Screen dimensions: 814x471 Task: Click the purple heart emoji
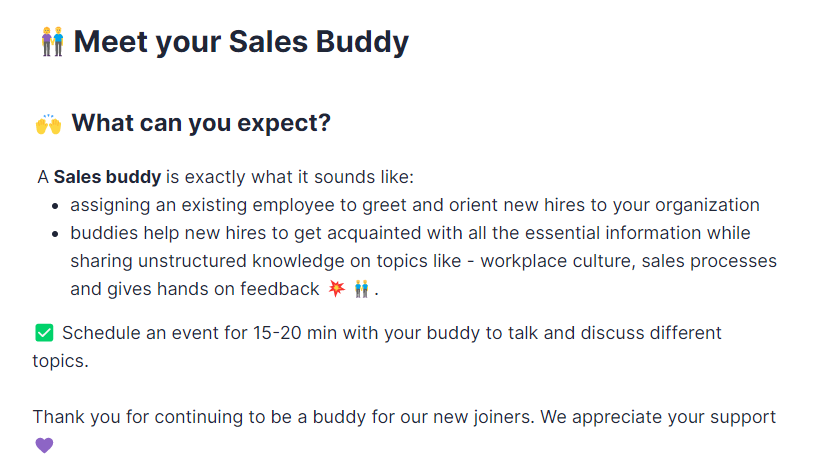coord(44,445)
